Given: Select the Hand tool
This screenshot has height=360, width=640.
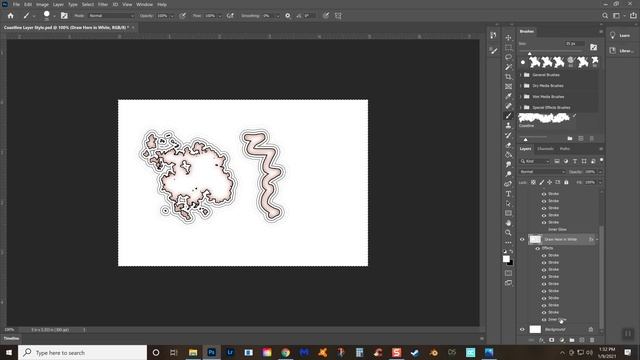Looking at the screenshot, I should (x=508, y=223).
